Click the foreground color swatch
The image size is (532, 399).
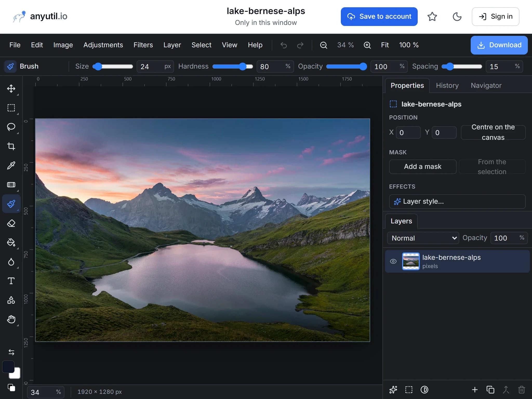pyautogui.click(x=8, y=367)
